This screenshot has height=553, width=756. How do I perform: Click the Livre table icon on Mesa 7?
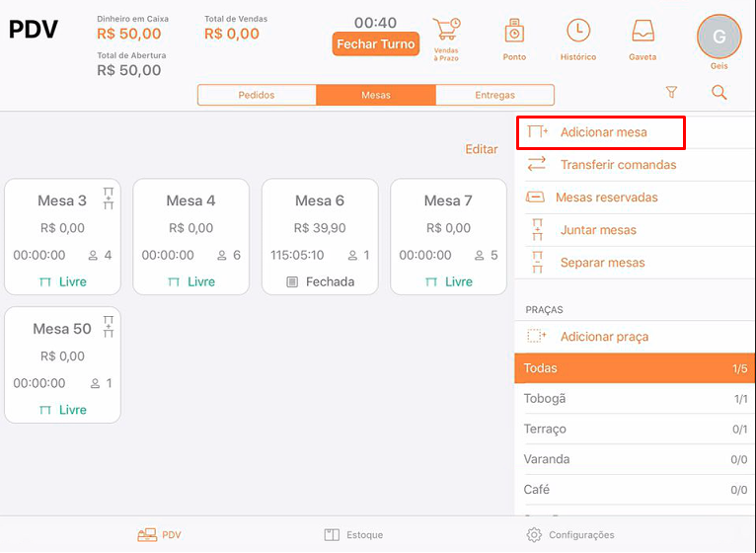431,281
